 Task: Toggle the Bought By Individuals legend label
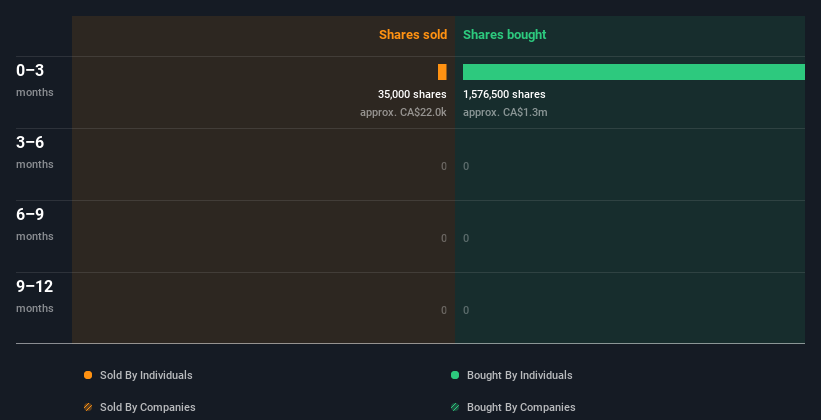pyautogui.click(x=519, y=375)
